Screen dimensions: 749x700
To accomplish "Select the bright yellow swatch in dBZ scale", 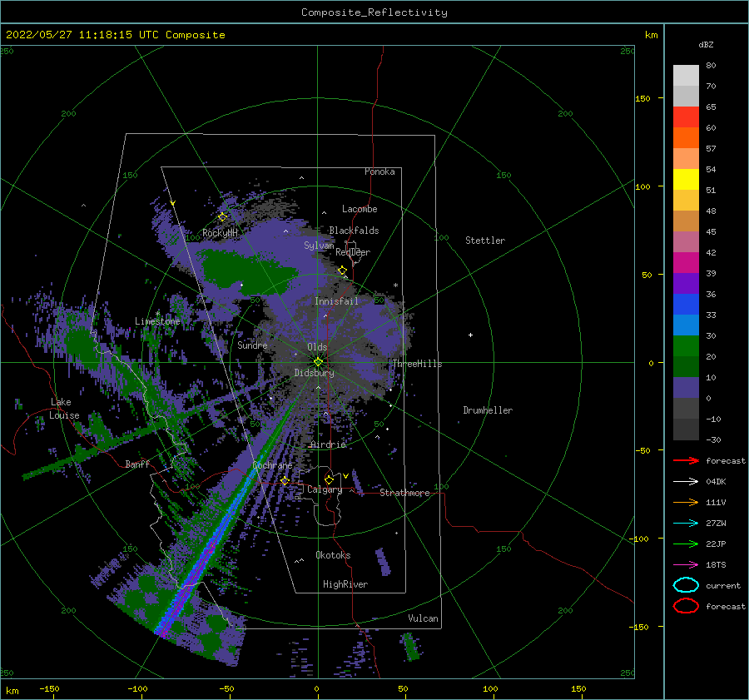I will (686, 179).
